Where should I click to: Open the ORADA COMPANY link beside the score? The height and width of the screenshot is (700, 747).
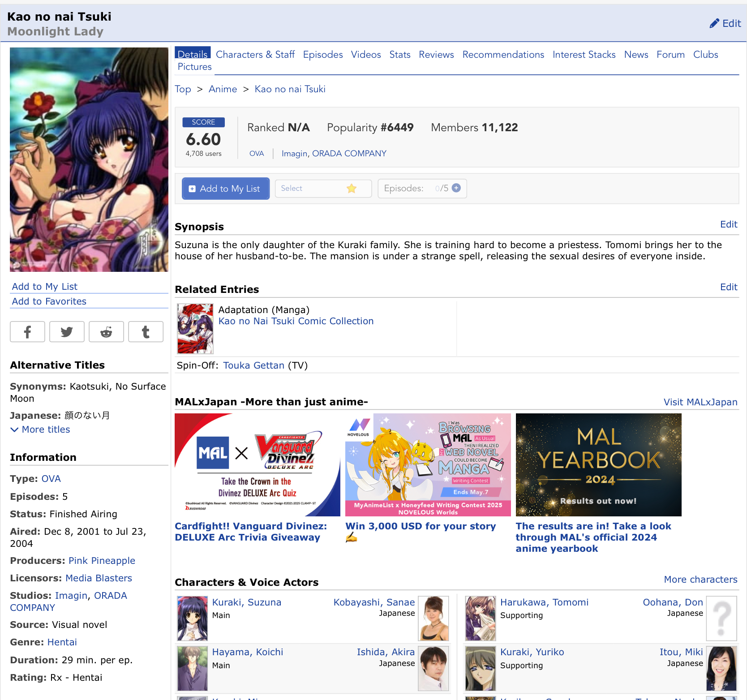click(349, 154)
